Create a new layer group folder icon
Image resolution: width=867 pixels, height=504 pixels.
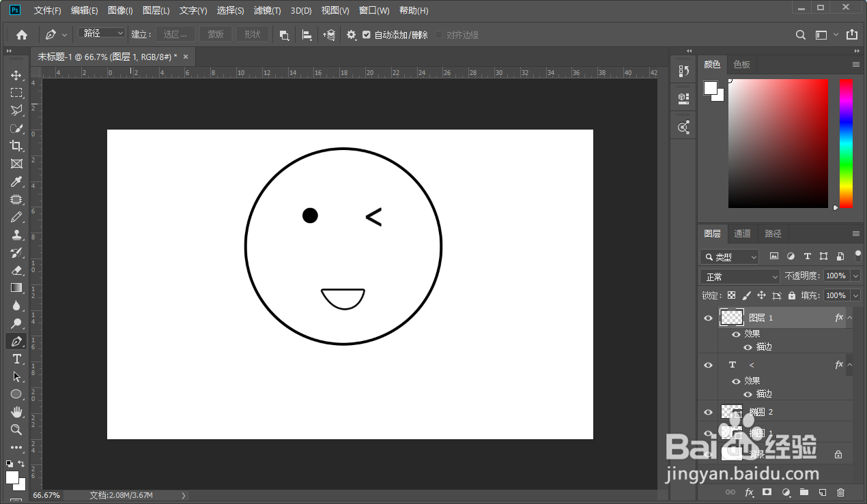[x=804, y=492]
